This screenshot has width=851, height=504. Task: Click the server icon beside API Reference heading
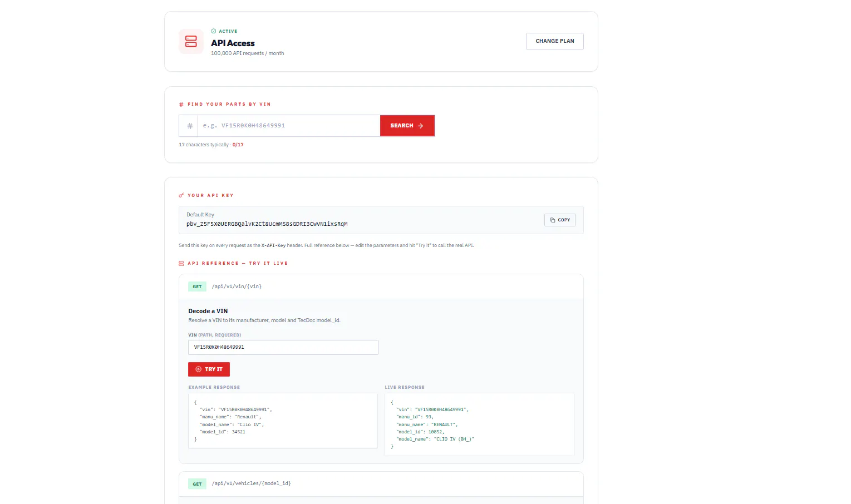pyautogui.click(x=181, y=263)
